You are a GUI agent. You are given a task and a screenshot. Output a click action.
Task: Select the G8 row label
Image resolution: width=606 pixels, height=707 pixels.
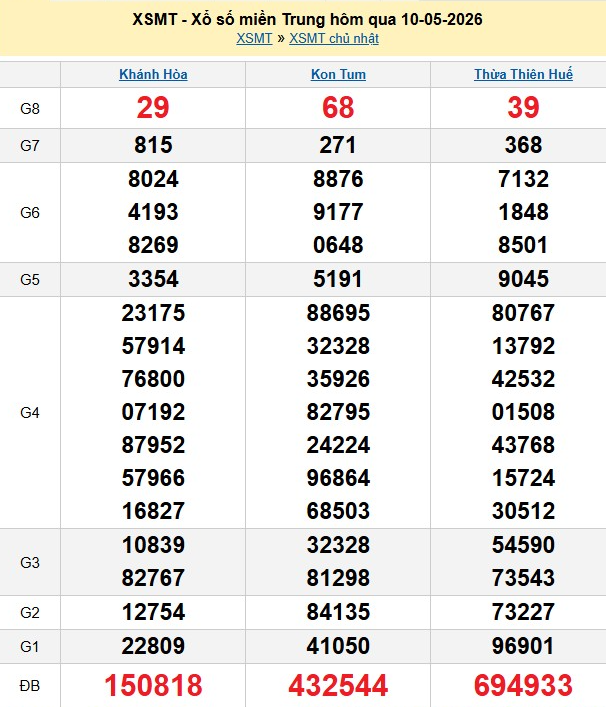pos(30,109)
